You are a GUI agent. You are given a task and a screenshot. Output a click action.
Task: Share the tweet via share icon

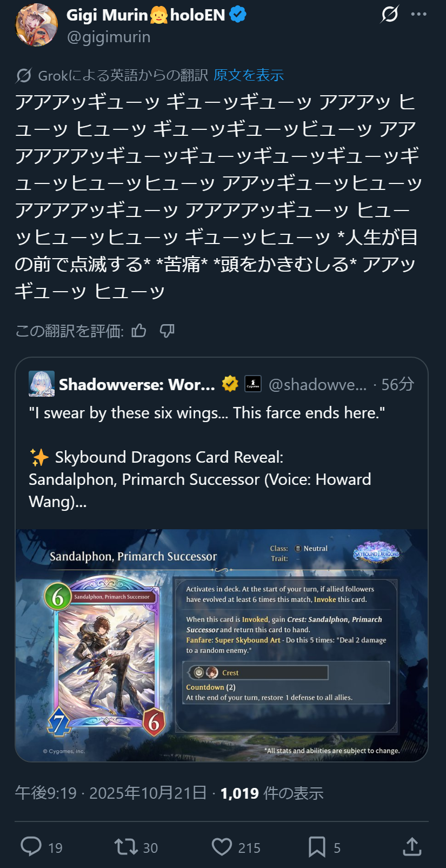(x=412, y=846)
